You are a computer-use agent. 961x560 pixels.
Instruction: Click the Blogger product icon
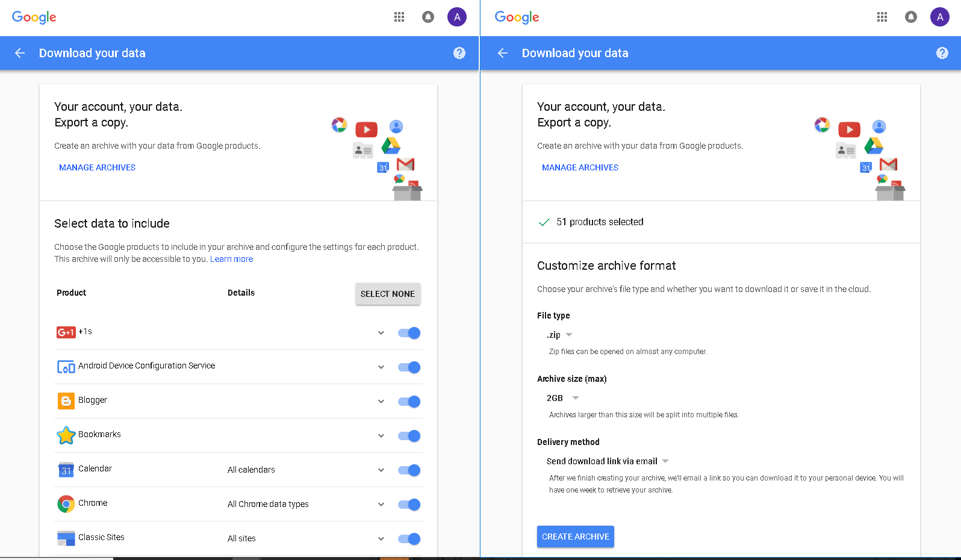coord(66,401)
